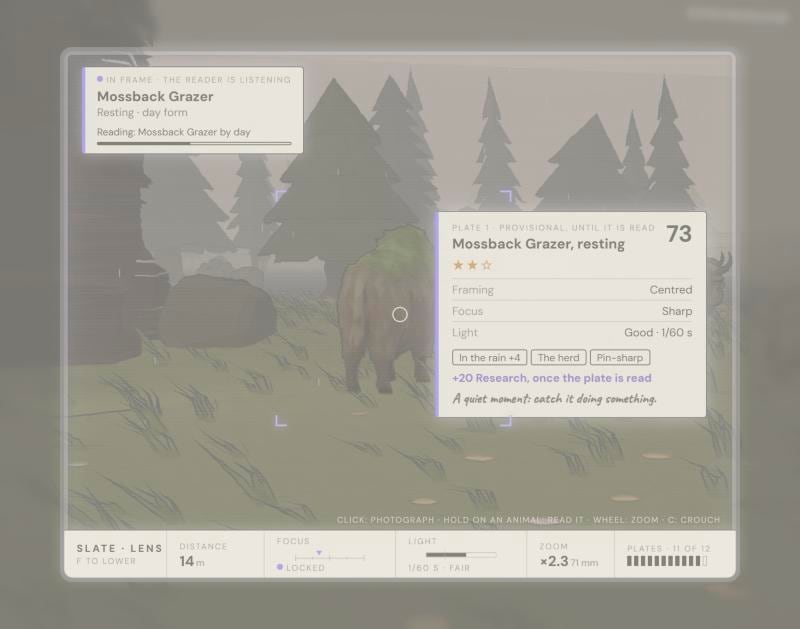Click the "Resting · day form" subtitle
The image size is (800, 629).
(142, 112)
